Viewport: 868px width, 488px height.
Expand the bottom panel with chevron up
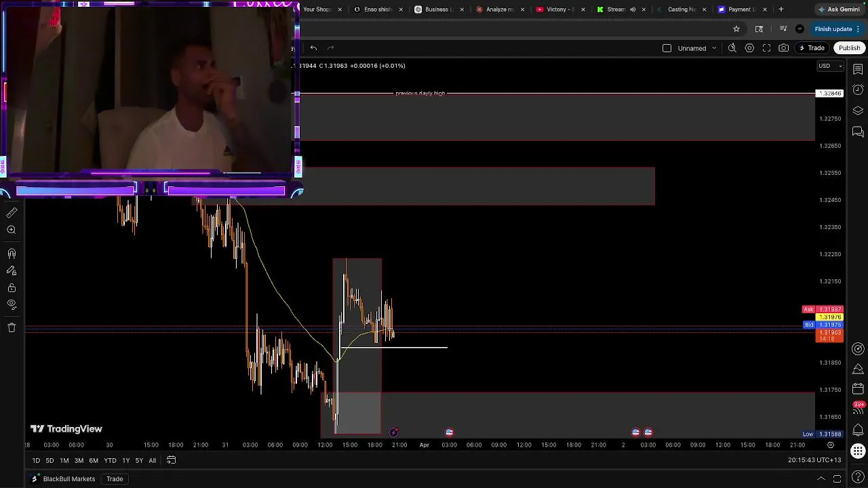click(x=821, y=479)
